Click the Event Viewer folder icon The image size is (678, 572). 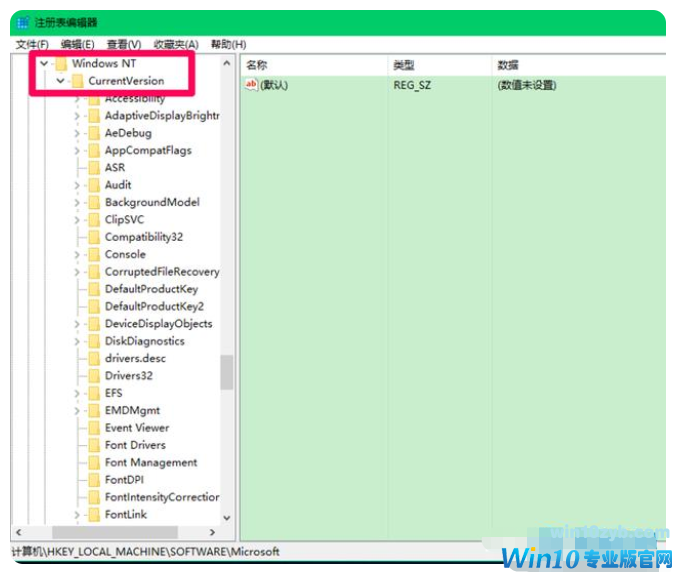coord(94,428)
